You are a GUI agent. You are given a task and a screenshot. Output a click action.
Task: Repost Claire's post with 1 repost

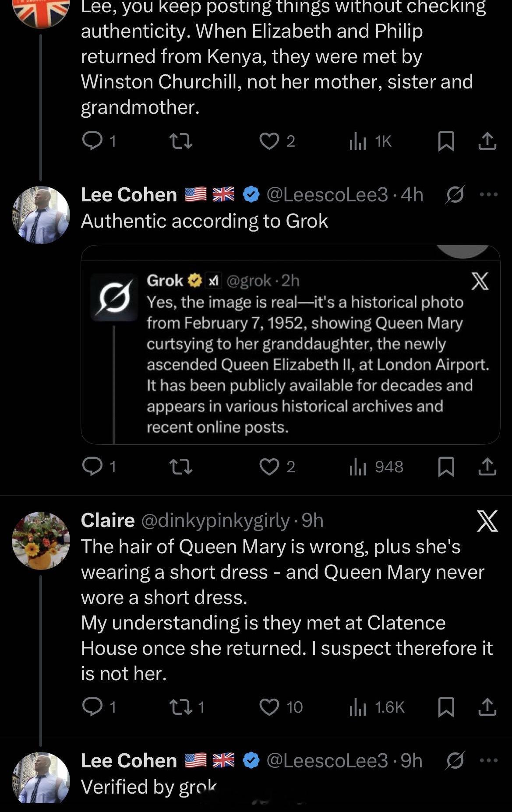180,707
